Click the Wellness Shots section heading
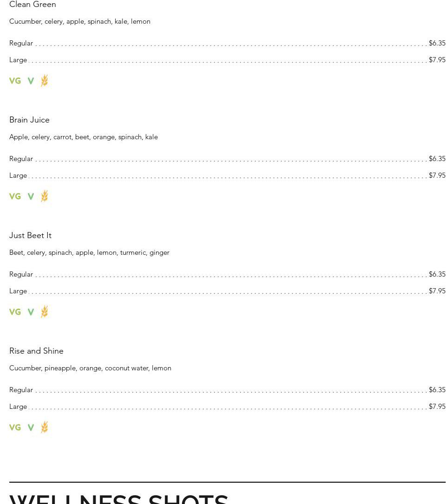The height and width of the screenshot is (504, 448). 119,498
